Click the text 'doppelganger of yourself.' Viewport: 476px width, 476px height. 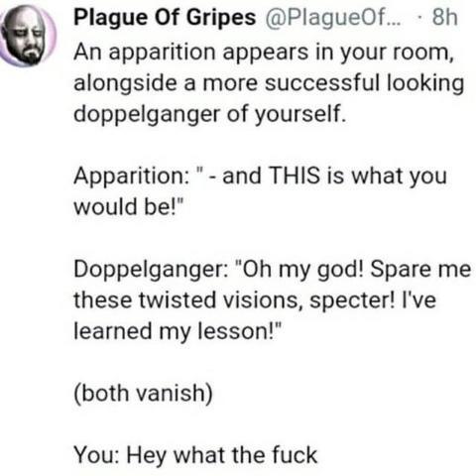pos(210,114)
